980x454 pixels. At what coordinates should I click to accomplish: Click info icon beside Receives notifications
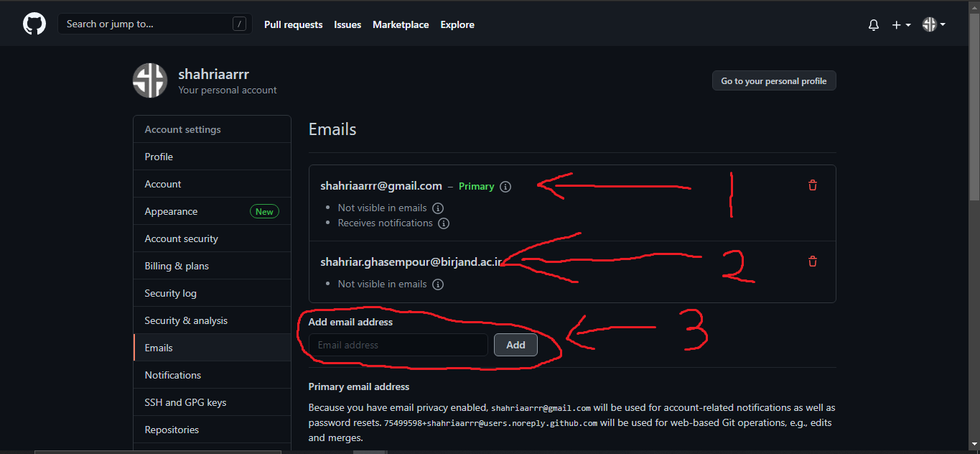click(444, 223)
